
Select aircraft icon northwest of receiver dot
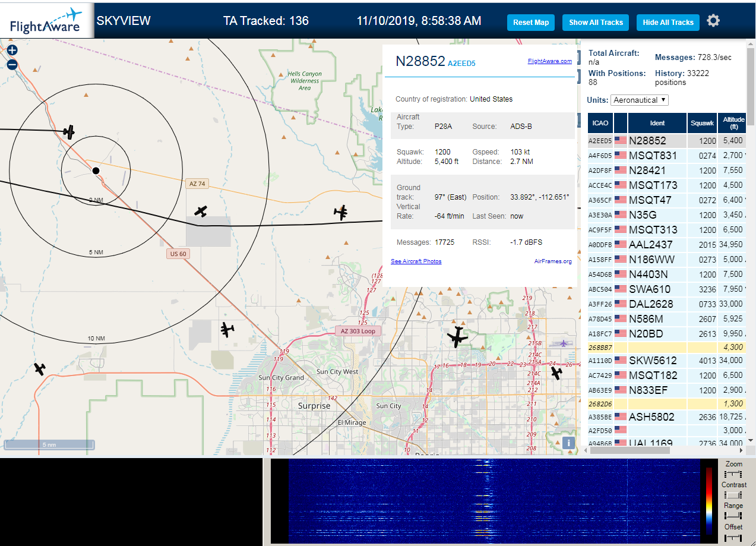tap(69, 132)
